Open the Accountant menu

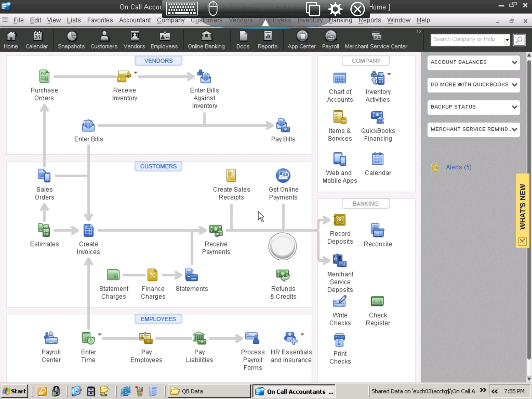(135, 20)
